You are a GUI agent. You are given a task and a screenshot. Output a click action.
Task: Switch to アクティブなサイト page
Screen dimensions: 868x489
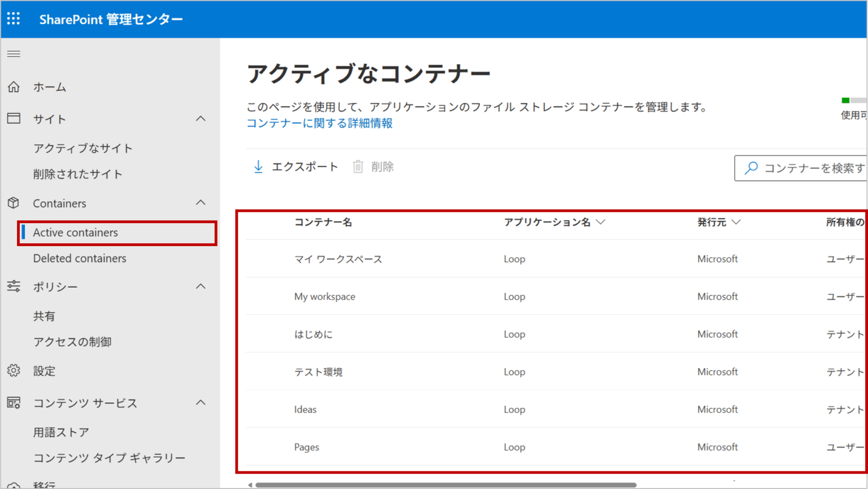pos(84,147)
